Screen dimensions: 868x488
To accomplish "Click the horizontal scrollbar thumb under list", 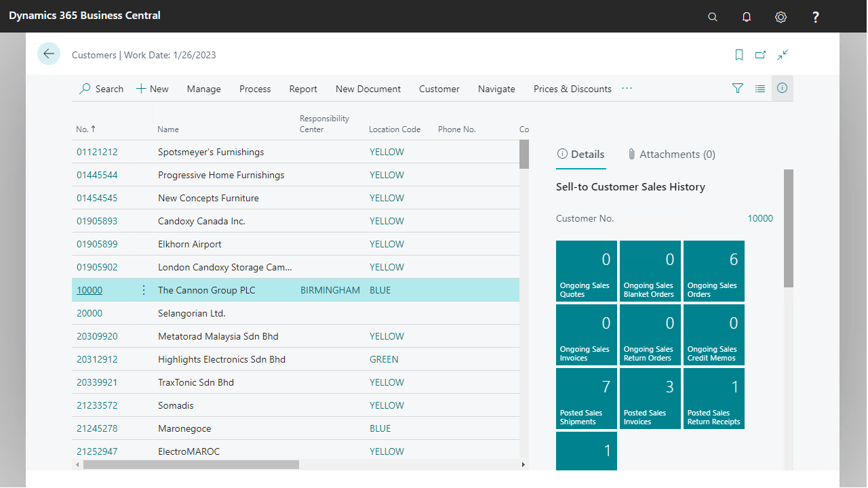I will point(191,465).
